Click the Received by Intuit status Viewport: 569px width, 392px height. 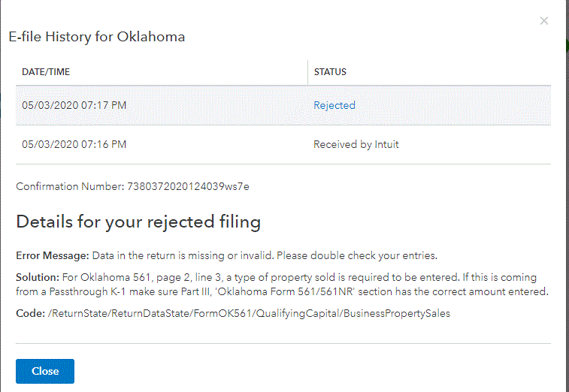[x=356, y=144]
